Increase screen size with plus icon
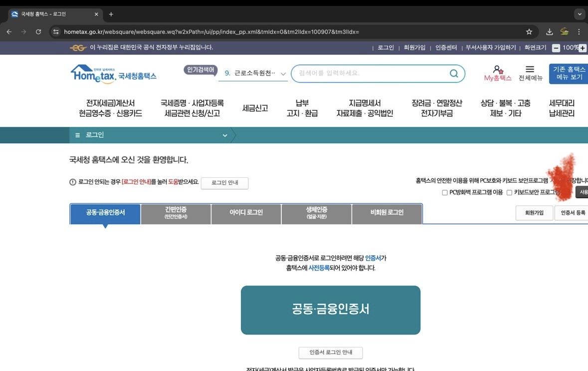Screen dimensions: 588x371 (x=583, y=48)
